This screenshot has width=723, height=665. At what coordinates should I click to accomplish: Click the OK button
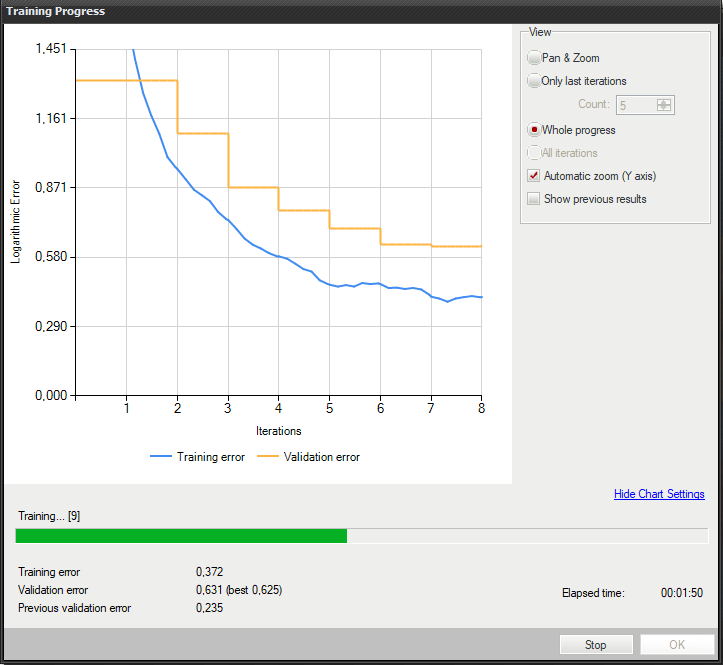point(677,645)
